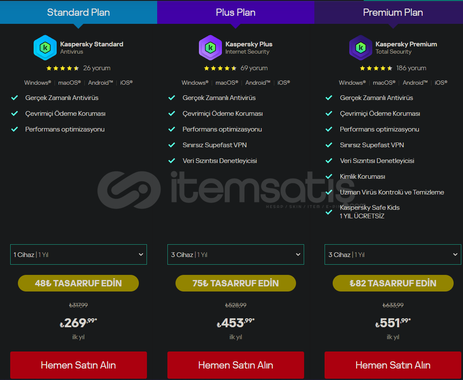The width and height of the screenshot is (463, 380).
Task: Click the 48₺ Tasarruf Edin badge
Action: 78,283
